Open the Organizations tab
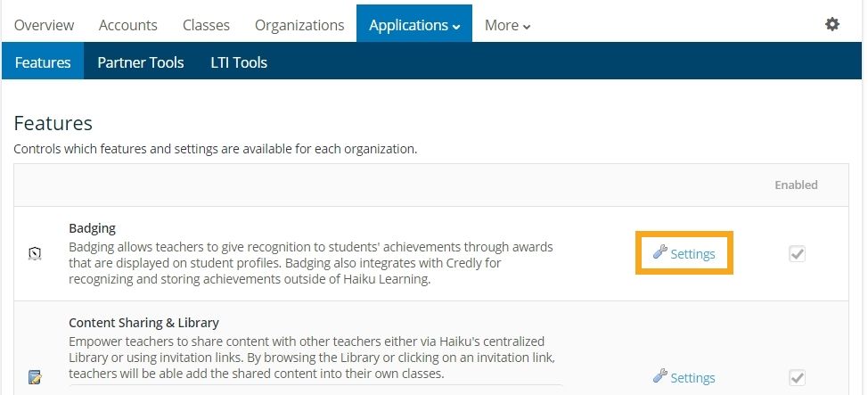This screenshot has height=395, width=868. 299,25
